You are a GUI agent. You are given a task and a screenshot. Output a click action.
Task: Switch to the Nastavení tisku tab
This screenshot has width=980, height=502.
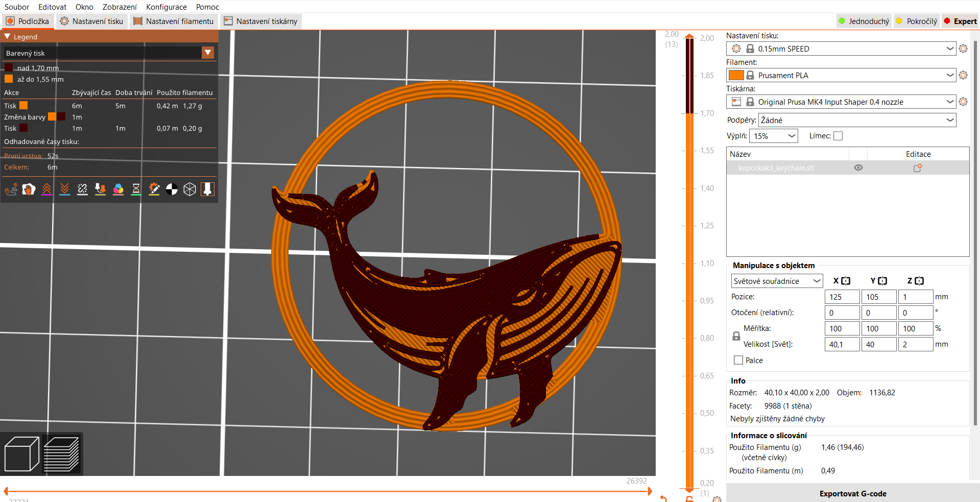pos(92,21)
